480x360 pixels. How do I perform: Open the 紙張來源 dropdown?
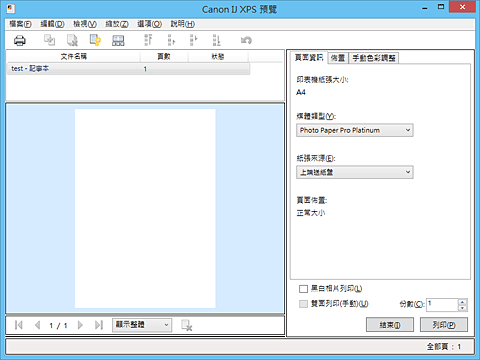[355, 172]
